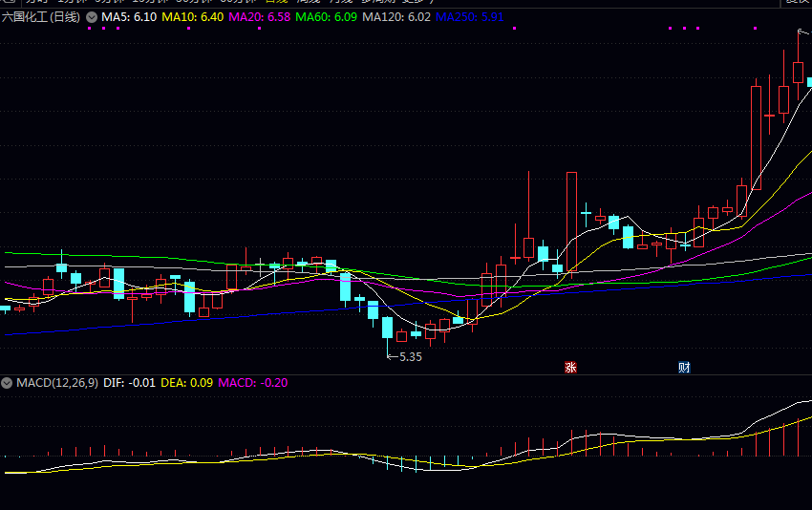812x510 pixels.
Task: Select the MA120: 6.02 label
Action: tap(396, 17)
